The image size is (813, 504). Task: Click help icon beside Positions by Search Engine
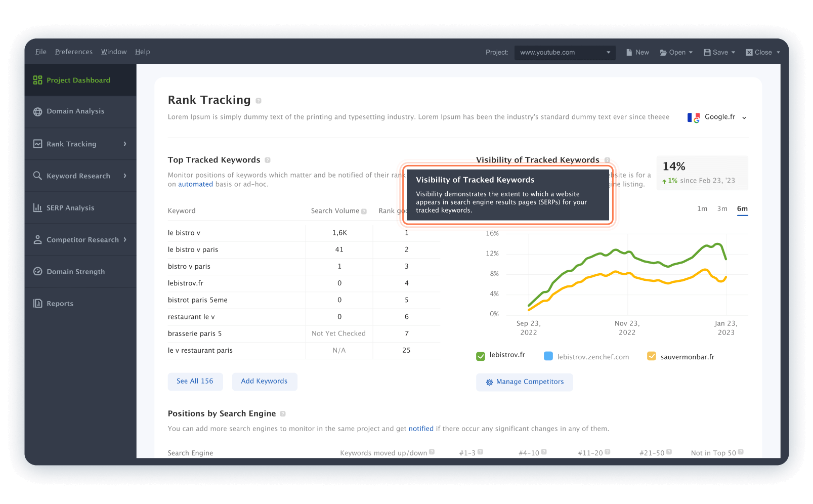[283, 414]
